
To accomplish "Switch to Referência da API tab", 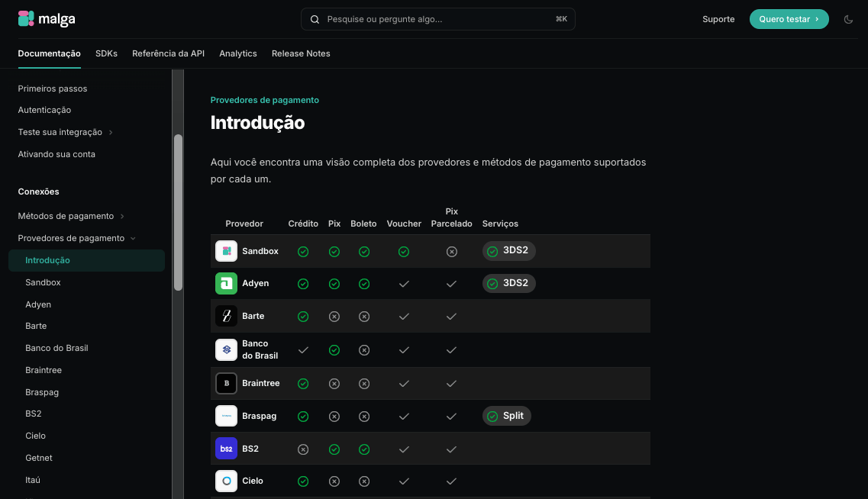I will tap(168, 53).
